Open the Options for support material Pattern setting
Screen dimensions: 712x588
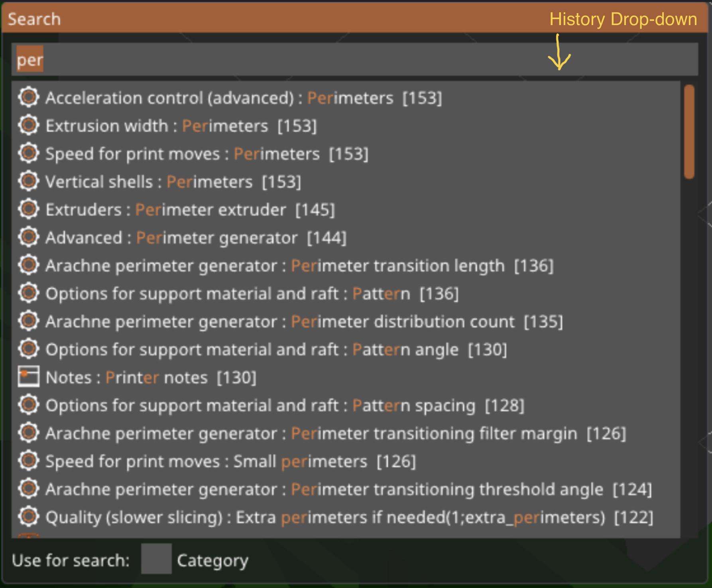(x=239, y=293)
